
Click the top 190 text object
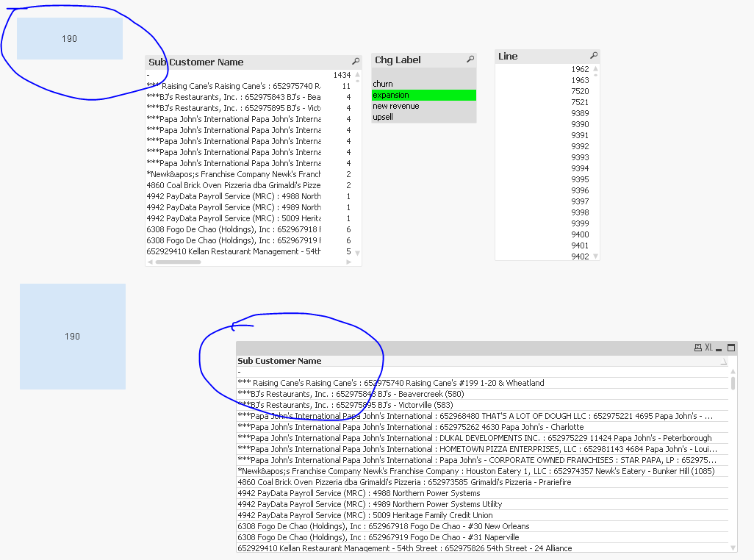click(70, 38)
